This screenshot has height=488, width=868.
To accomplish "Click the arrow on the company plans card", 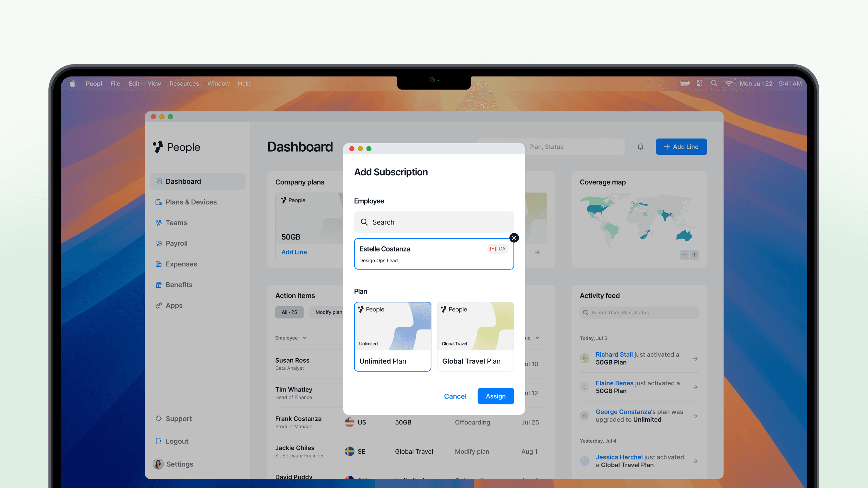I will tap(537, 252).
